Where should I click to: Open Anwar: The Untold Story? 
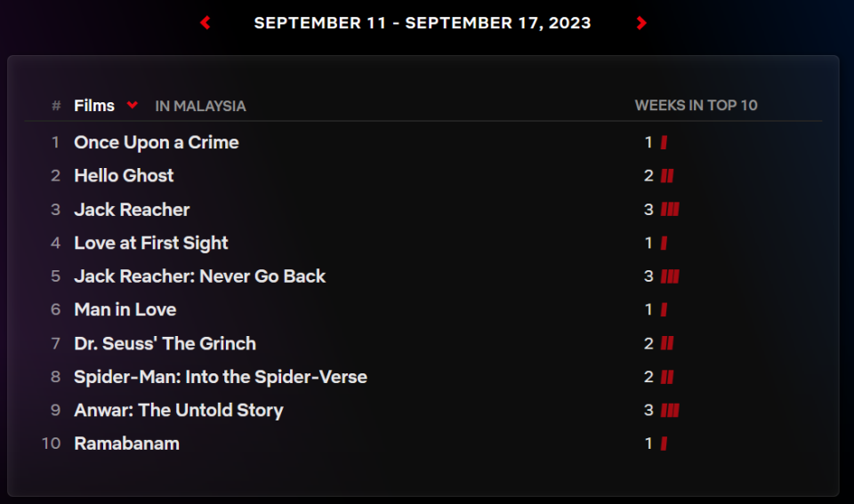179,411
